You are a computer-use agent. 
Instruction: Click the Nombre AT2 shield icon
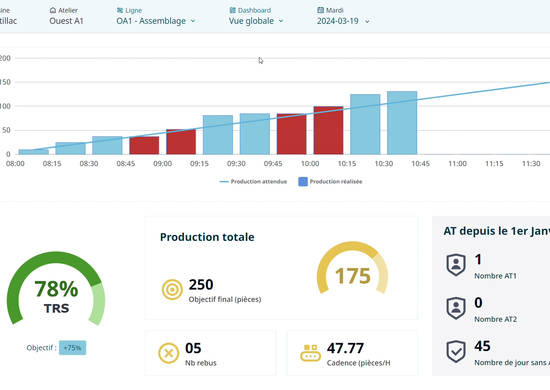click(456, 308)
